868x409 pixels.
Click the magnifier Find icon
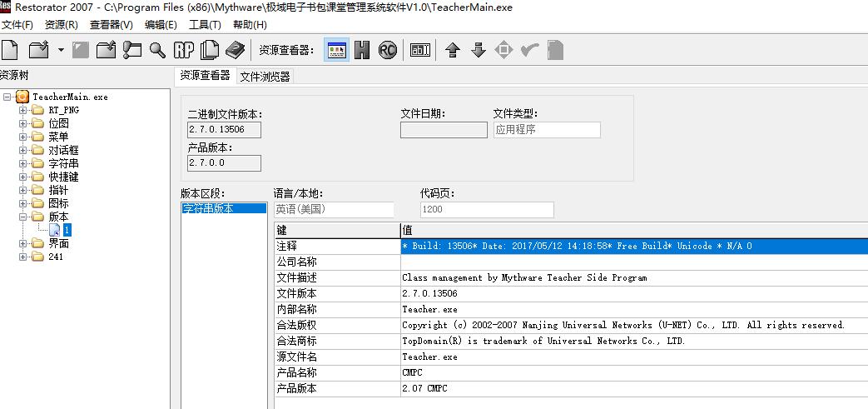point(157,50)
